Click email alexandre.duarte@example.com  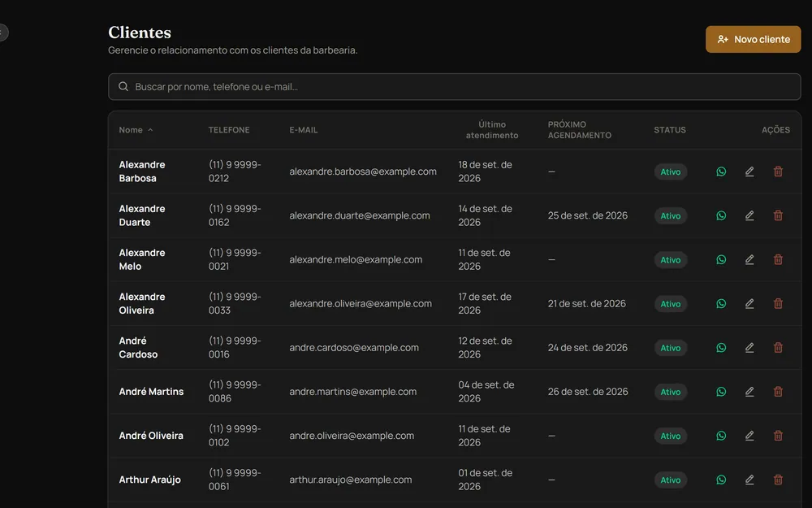tap(360, 215)
